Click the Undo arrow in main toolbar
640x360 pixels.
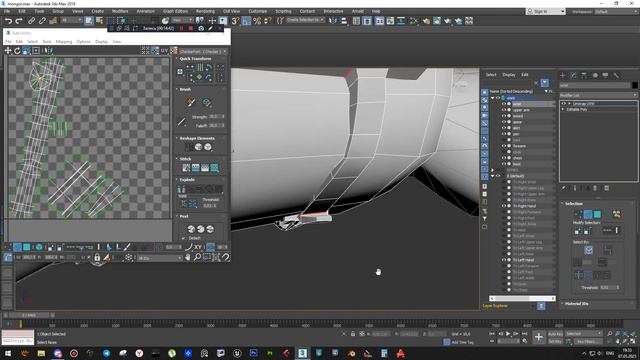pos(8,21)
